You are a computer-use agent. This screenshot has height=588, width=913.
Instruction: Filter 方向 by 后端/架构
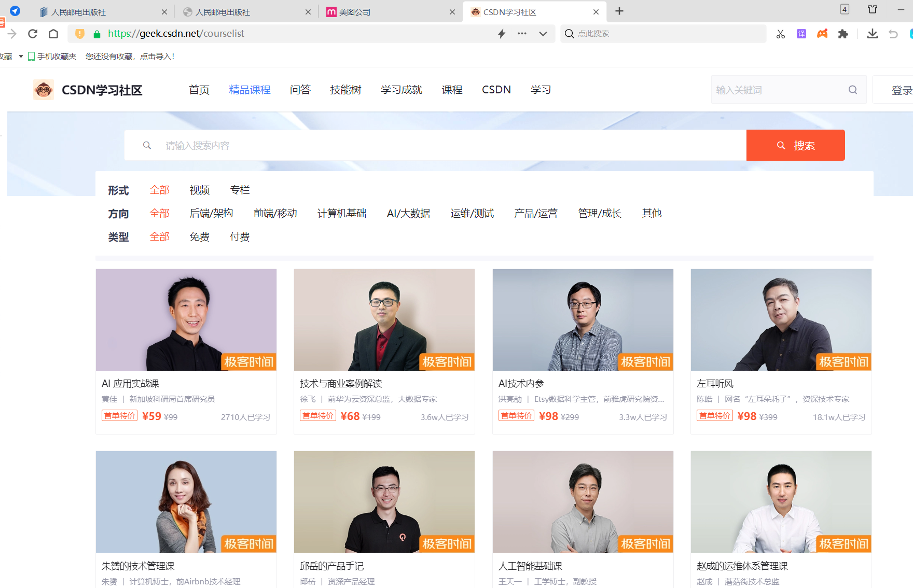[211, 213]
